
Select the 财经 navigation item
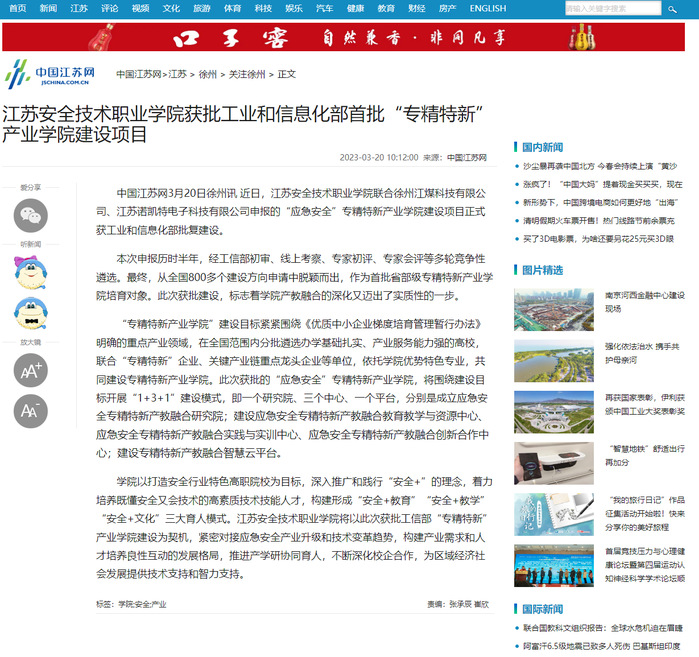[415, 8]
